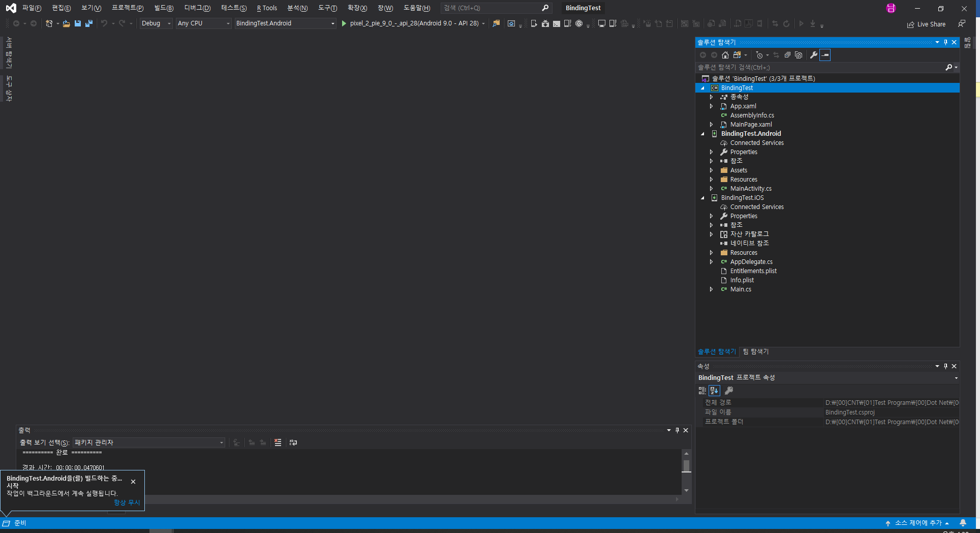Click the Output panel vertical scrollbar thumb
Screen dimensions: 980x533
[686, 466]
